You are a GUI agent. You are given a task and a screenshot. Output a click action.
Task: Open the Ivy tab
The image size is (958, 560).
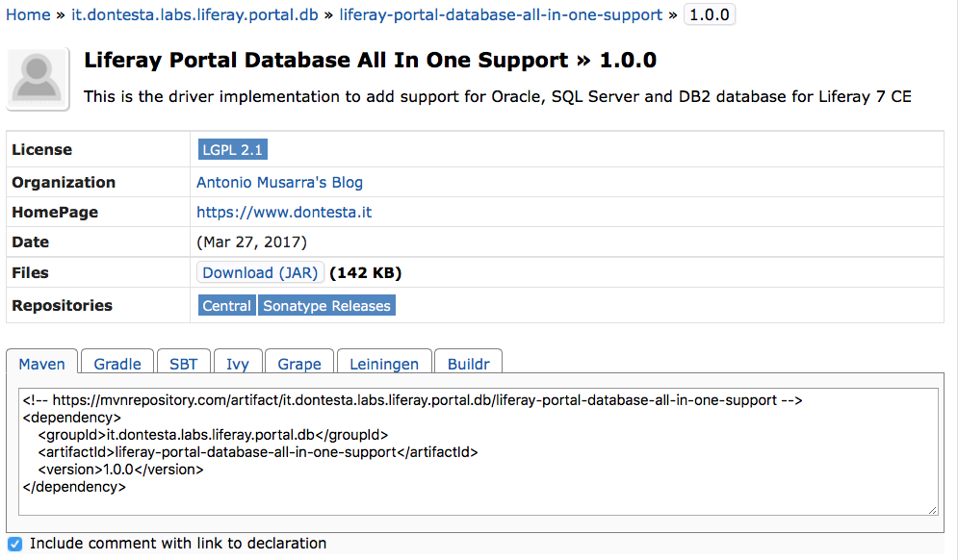pos(238,364)
